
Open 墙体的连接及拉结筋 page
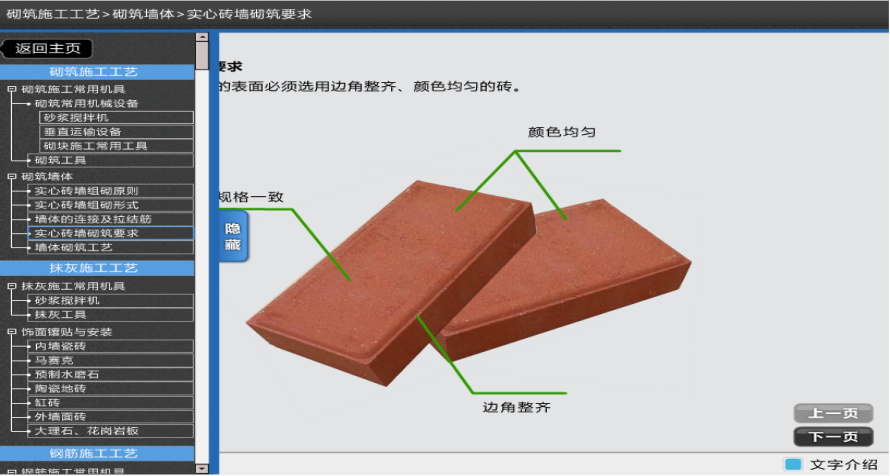pos(111,219)
